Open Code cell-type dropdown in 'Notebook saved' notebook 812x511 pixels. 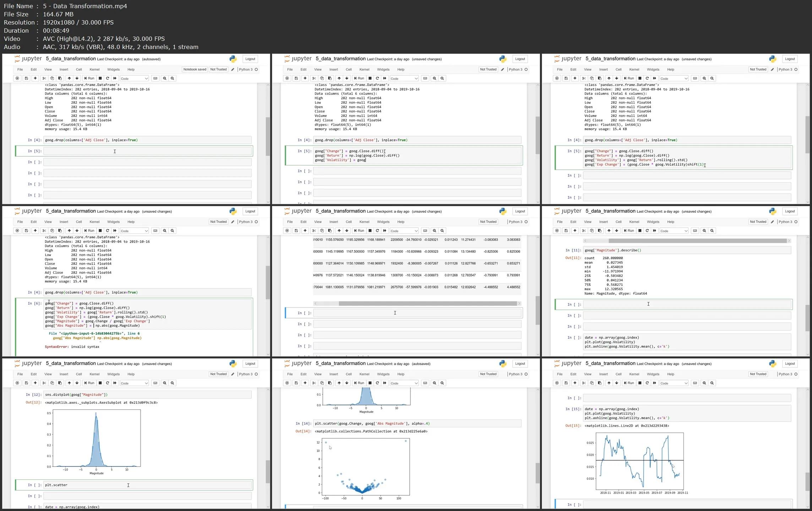(134, 78)
